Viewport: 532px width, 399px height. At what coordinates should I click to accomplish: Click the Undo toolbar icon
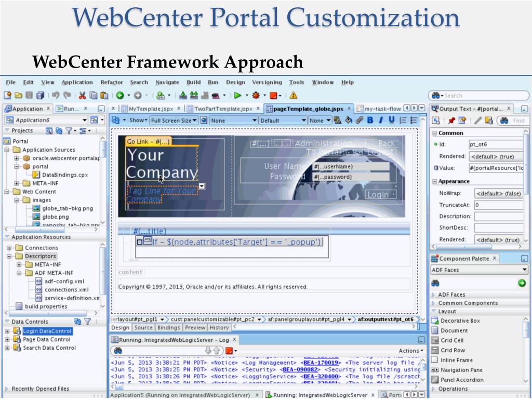pos(56,96)
